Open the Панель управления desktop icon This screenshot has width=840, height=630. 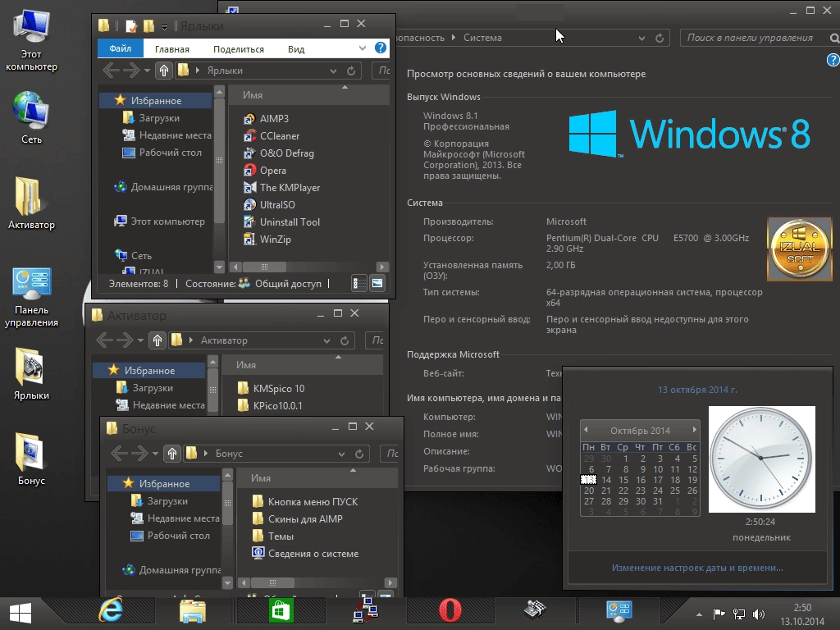[31, 297]
